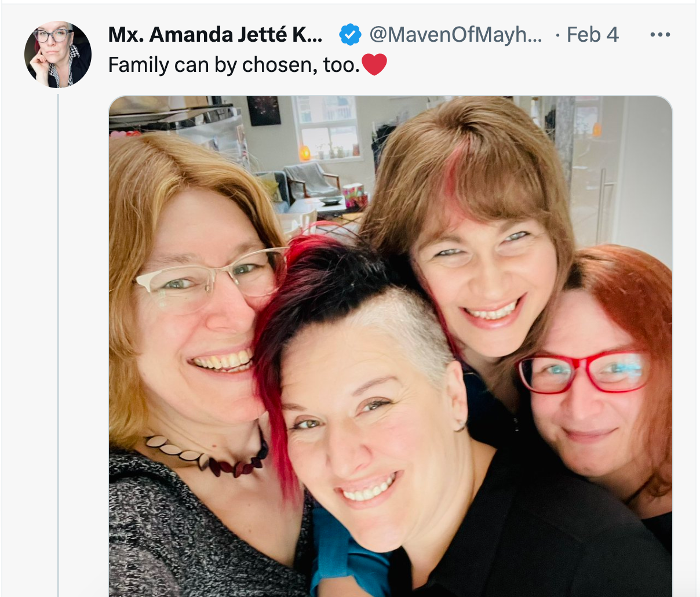
Task: Open Mx. Amanda Jetté K... display name
Action: (215, 35)
